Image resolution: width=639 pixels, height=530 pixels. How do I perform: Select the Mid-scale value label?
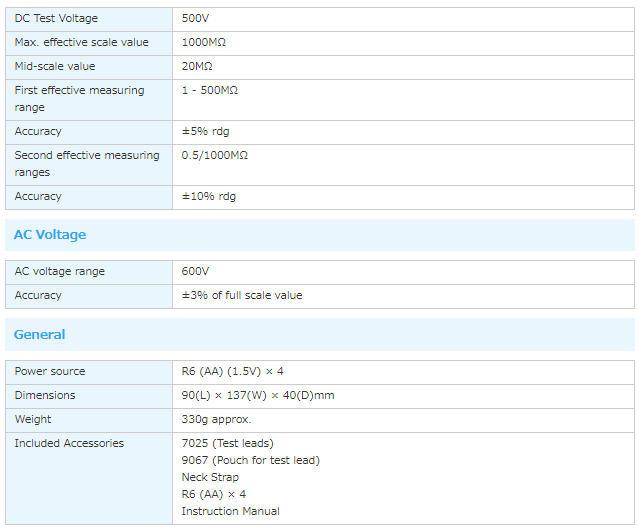(x=55, y=66)
